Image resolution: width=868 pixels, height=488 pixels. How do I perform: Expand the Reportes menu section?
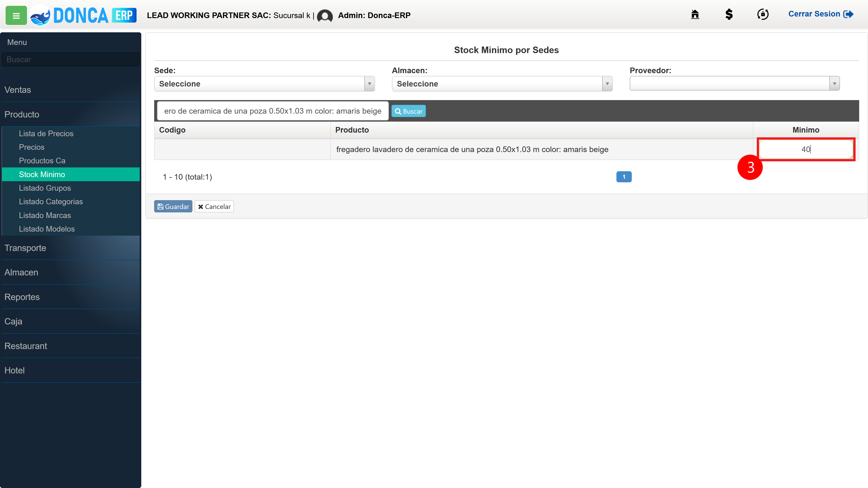(71, 297)
